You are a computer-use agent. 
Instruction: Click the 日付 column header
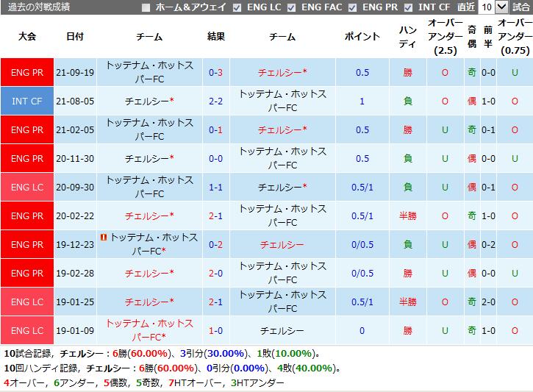coord(75,36)
